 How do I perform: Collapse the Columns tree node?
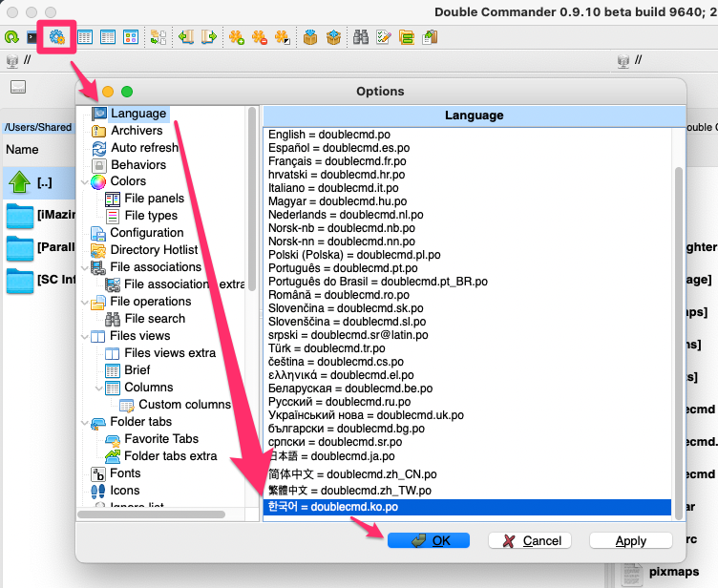pos(99,388)
